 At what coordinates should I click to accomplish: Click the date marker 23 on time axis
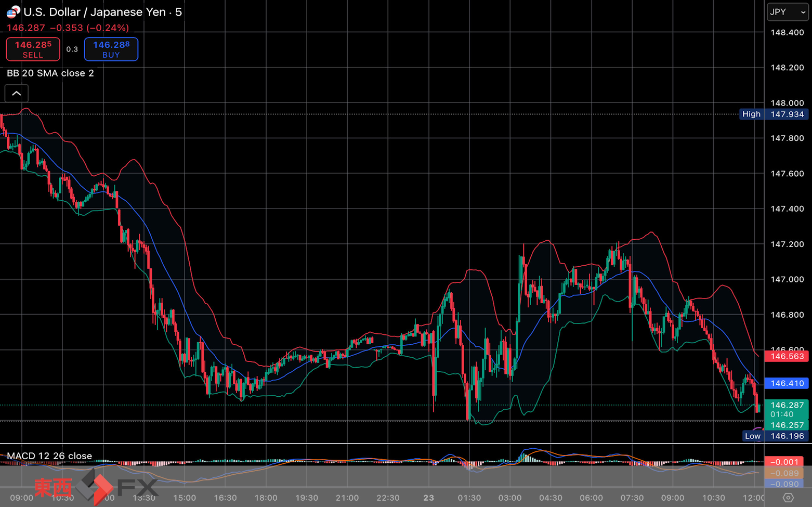(x=428, y=498)
